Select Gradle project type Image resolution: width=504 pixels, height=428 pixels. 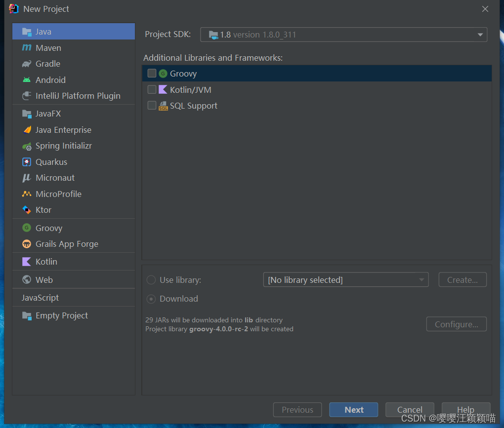[74, 64]
